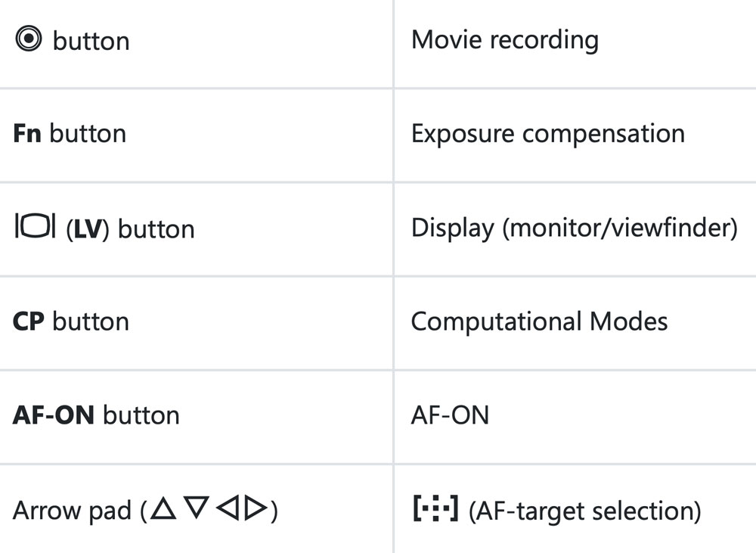Click the movie record circle icon
The image size is (756, 553).
29,39
